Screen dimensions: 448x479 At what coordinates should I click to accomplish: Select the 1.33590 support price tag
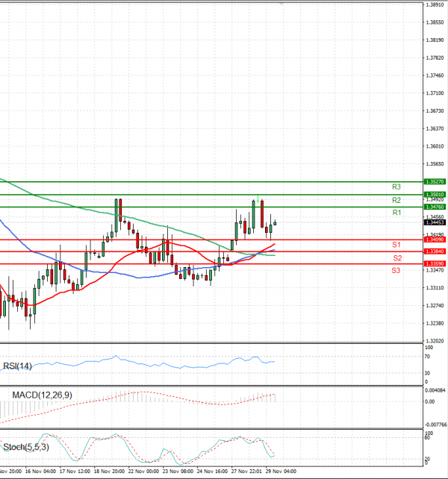pos(435,263)
